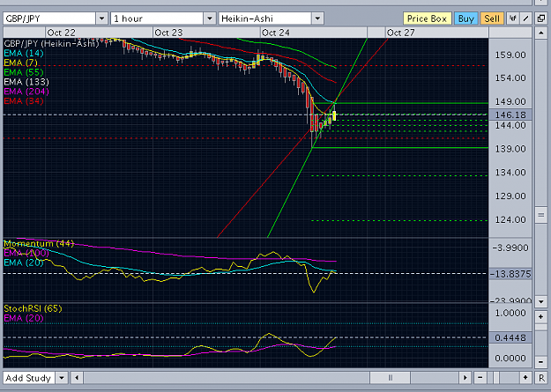This screenshot has height=392, width=551.
Task: Click the Heikin-Ashi chart style field
Action: click(265, 18)
